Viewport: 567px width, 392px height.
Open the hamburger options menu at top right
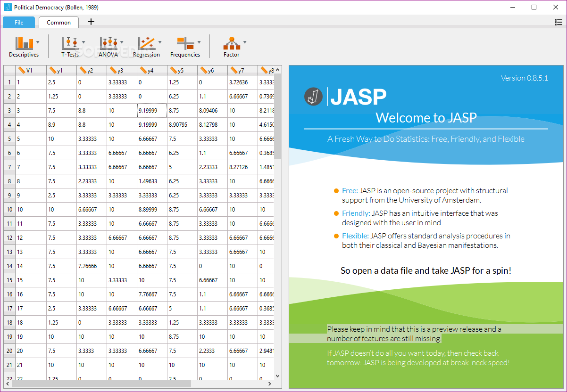pos(558,22)
